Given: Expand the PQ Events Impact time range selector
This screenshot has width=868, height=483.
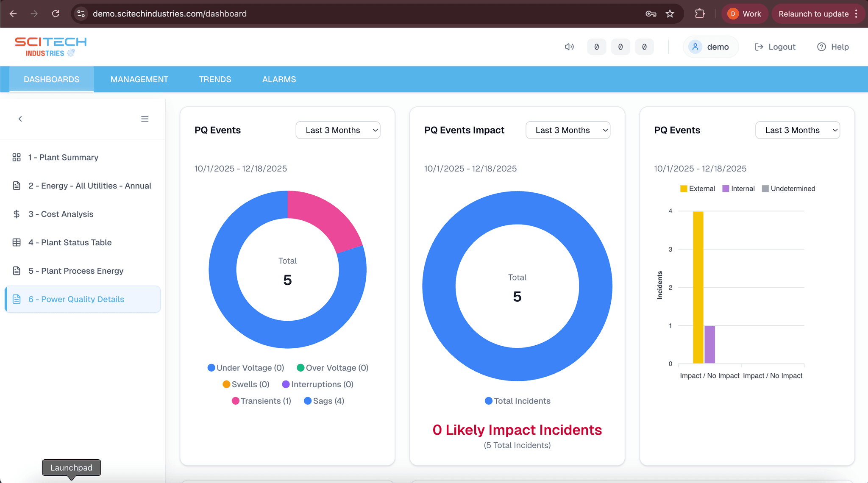Looking at the screenshot, I should 568,130.
